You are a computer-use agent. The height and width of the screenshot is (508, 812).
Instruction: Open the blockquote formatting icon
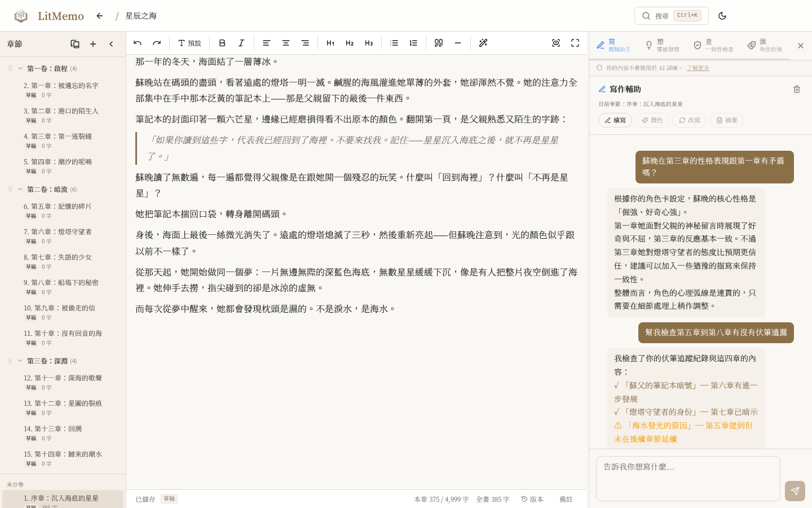(438, 43)
